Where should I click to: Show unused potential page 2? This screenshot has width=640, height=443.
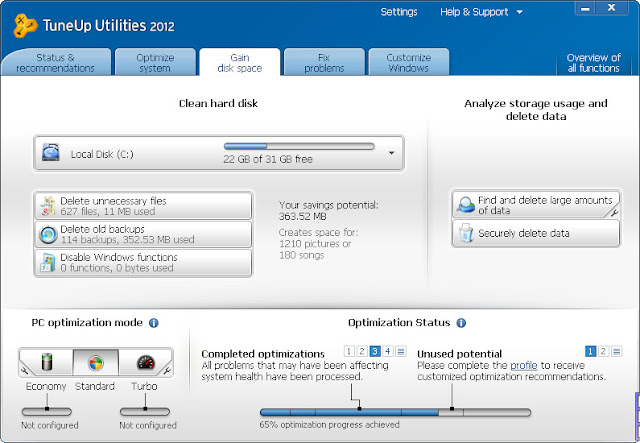coord(603,351)
